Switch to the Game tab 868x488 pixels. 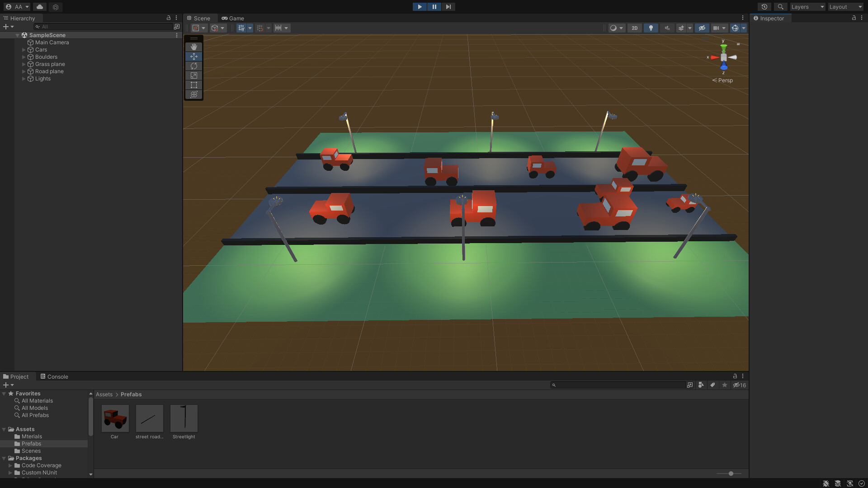point(233,19)
